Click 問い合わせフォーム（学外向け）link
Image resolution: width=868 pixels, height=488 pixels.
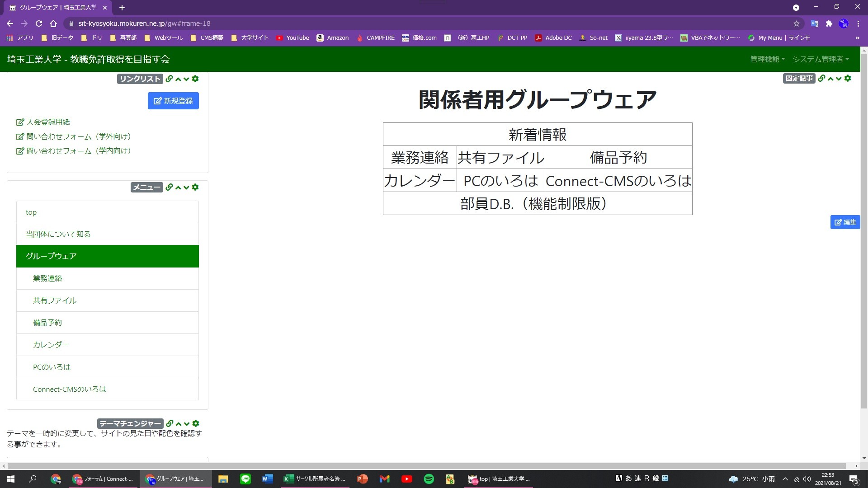coord(79,136)
